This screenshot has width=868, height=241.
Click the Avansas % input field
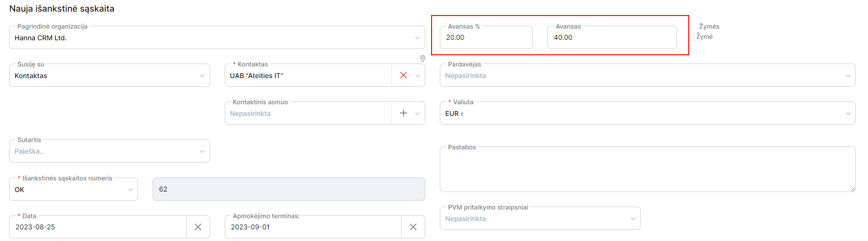coord(486,37)
